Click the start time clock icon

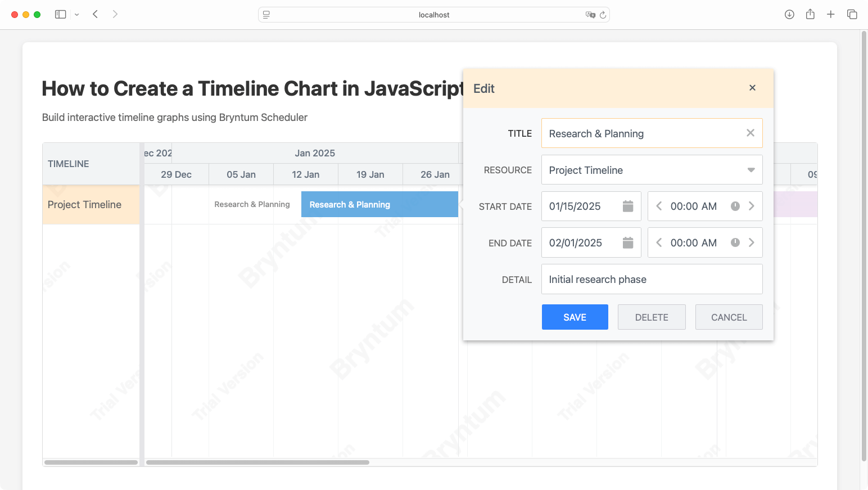pos(735,206)
